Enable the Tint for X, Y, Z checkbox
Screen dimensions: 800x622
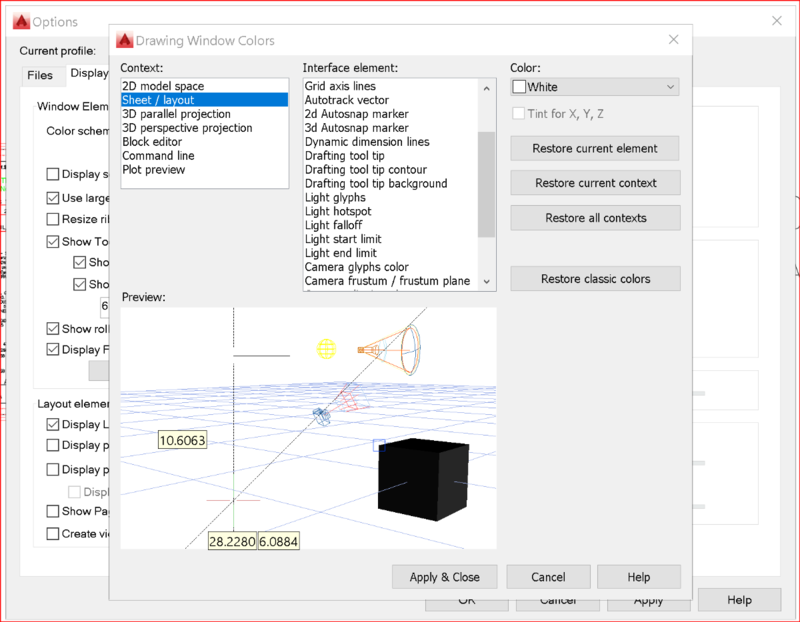pos(519,113)
